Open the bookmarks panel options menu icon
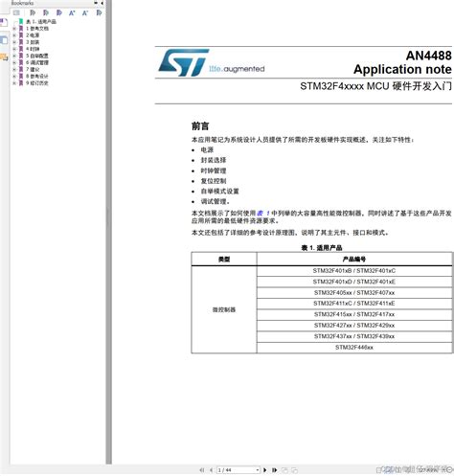The height and width of the screenshot is (476, 454). 16,12
